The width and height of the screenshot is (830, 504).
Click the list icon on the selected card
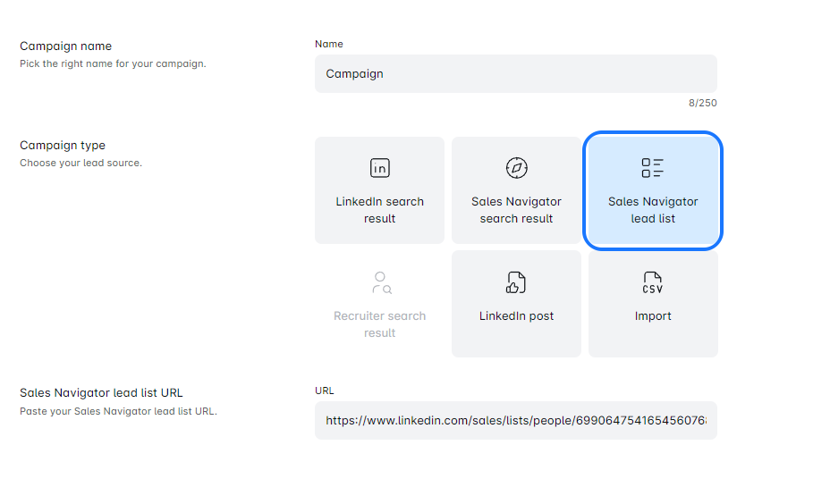click(653, 168)
